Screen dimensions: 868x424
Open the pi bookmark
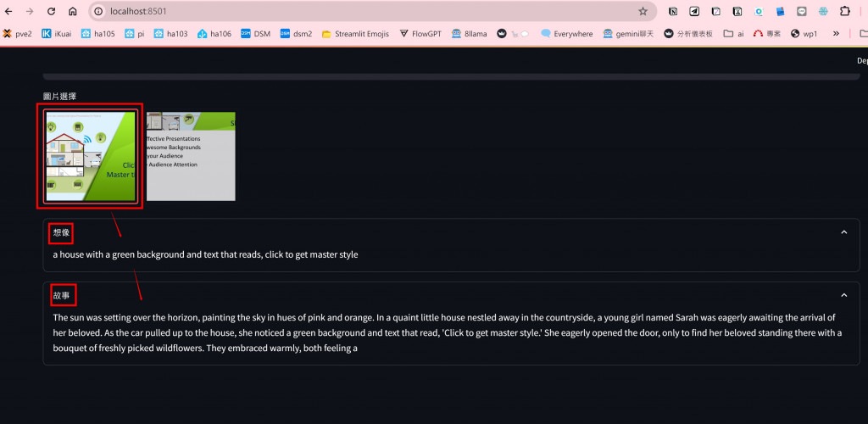tap(135, 34)
